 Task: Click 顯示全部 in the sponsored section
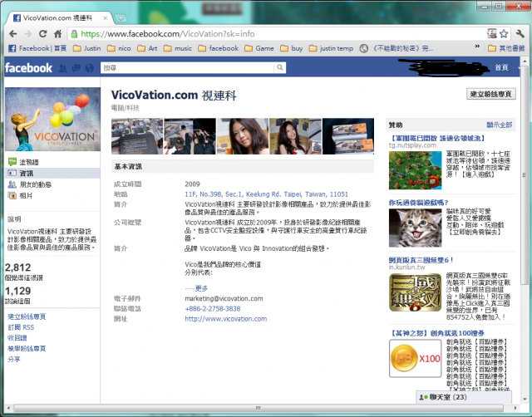[499, 125]
